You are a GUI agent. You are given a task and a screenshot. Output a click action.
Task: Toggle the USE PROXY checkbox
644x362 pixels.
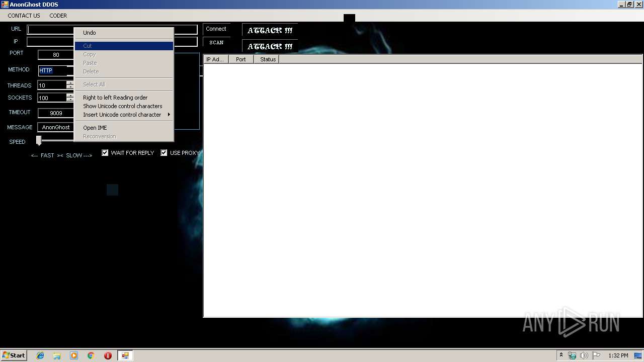pyautogui.click(x=164, y=153)
